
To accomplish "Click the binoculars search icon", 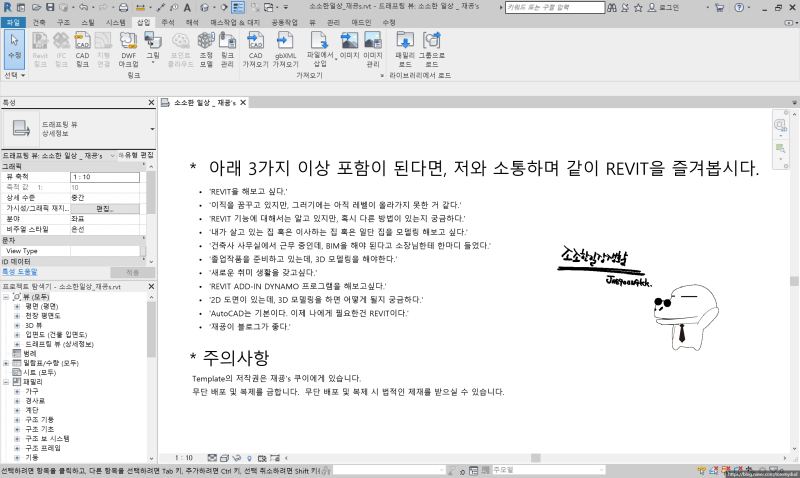I will [x=611, y=7].
